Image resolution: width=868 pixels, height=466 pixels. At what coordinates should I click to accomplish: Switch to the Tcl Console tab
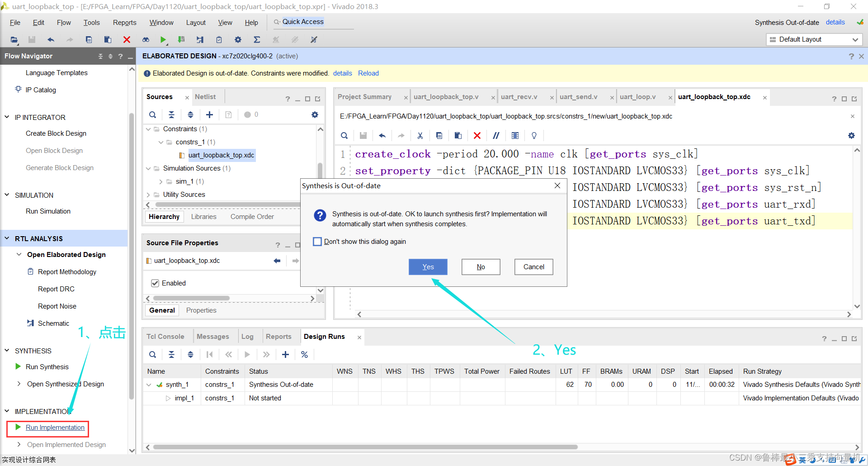165,337
